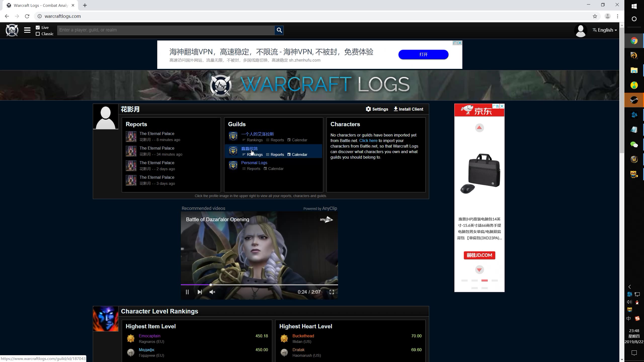Click the search magnifier icon
This screenshot has width=644, height=362.
coord(279,30)
